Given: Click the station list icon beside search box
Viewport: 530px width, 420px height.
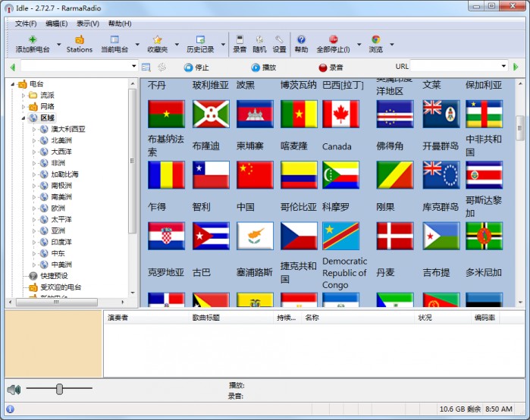Looking at the screenshot, I should (146, 67).
